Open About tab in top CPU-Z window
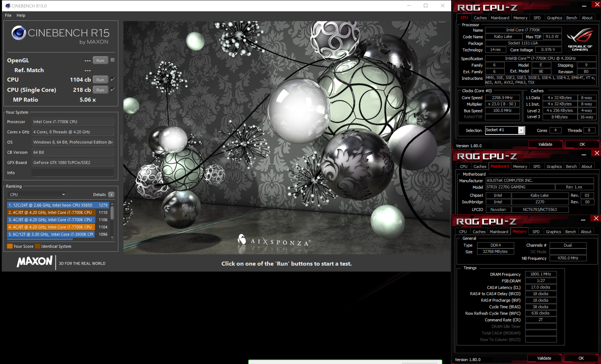 [x=587, y=18]
